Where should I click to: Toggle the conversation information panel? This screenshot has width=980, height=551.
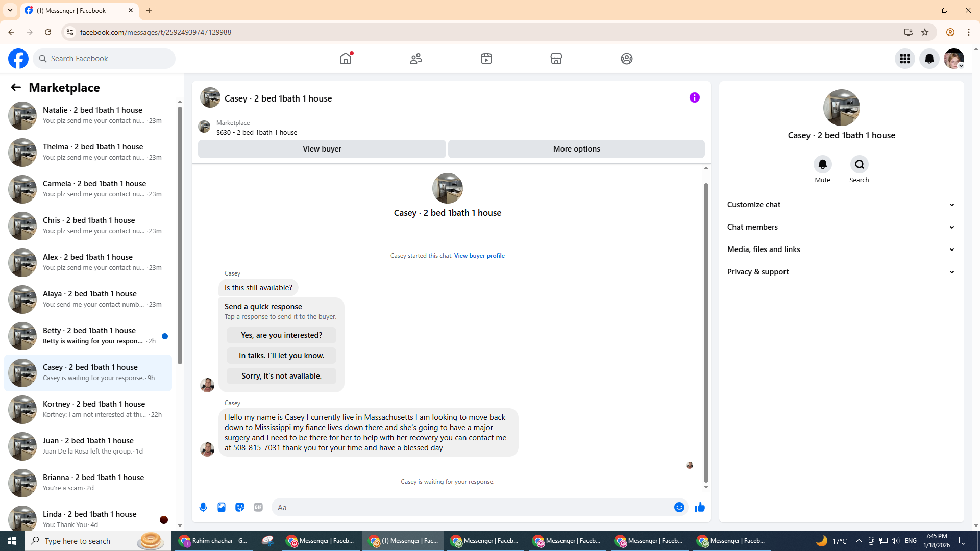point(694,97)
